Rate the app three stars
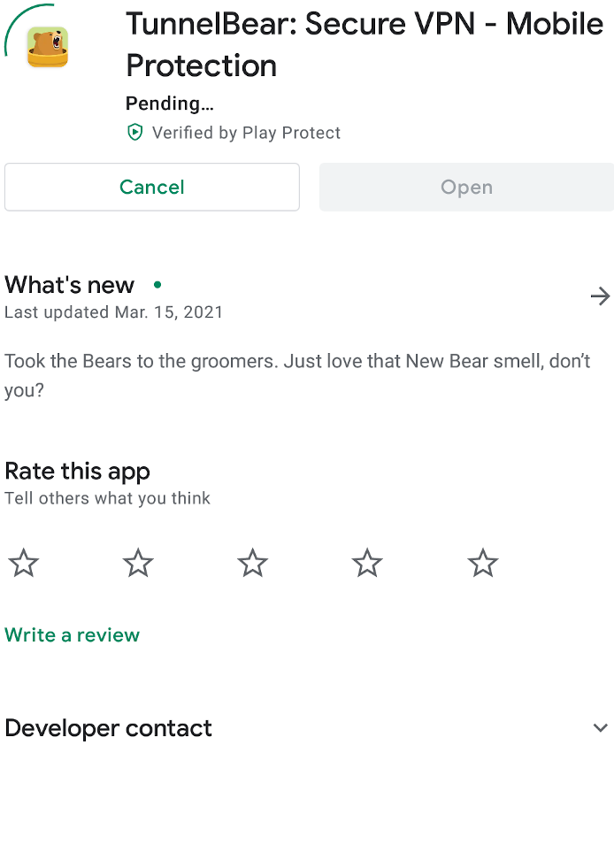The width and height of the screenshot is (614, 868). (x=252, y=563)
